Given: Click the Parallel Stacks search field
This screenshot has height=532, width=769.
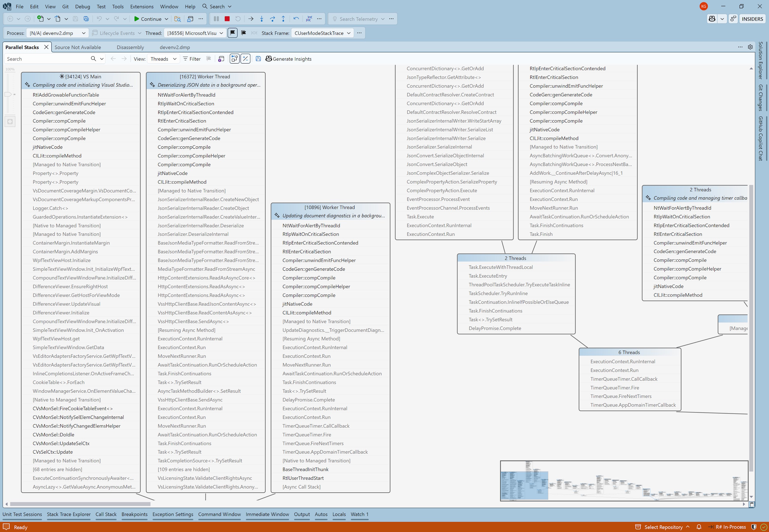Looking at the screenshot, I should click(x=47, y=59).
